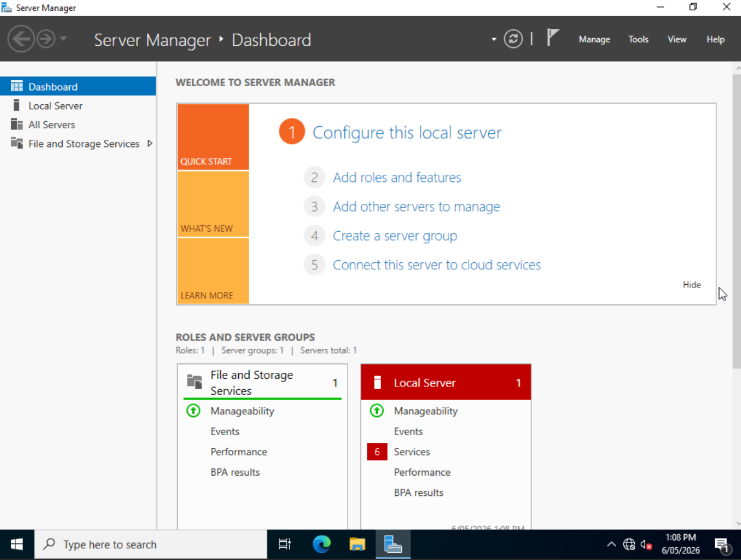This screenshot has height=560, width=741.
Task: Open the navigation history dropdown arrow
Action: tap(63, 39)
